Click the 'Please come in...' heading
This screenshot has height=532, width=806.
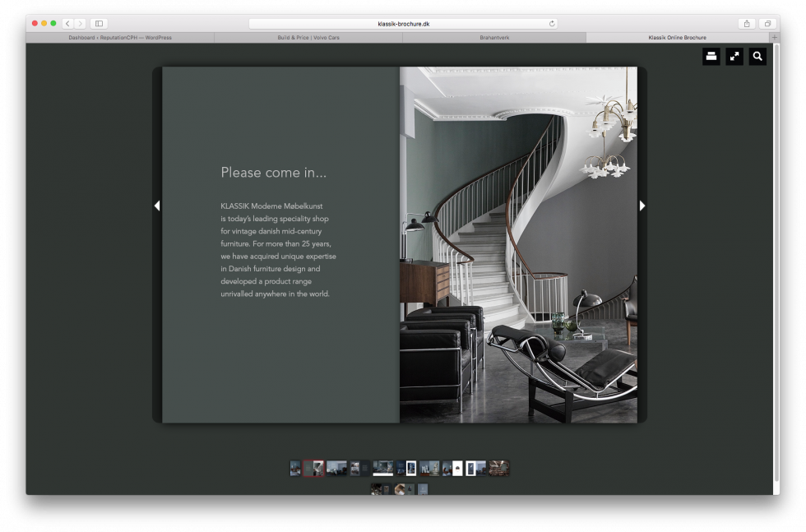pos(273,172)
